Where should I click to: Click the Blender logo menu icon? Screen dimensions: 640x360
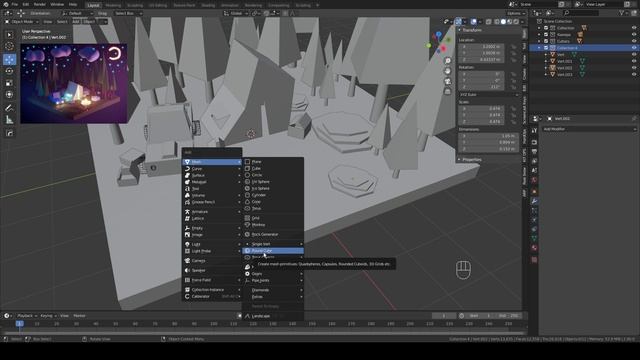click(x=6, y=4)
